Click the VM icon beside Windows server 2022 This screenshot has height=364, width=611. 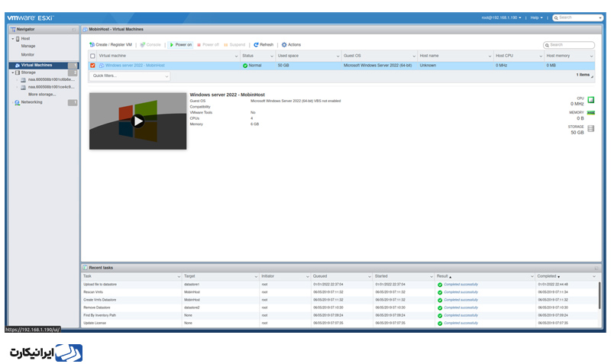(102, 66)
